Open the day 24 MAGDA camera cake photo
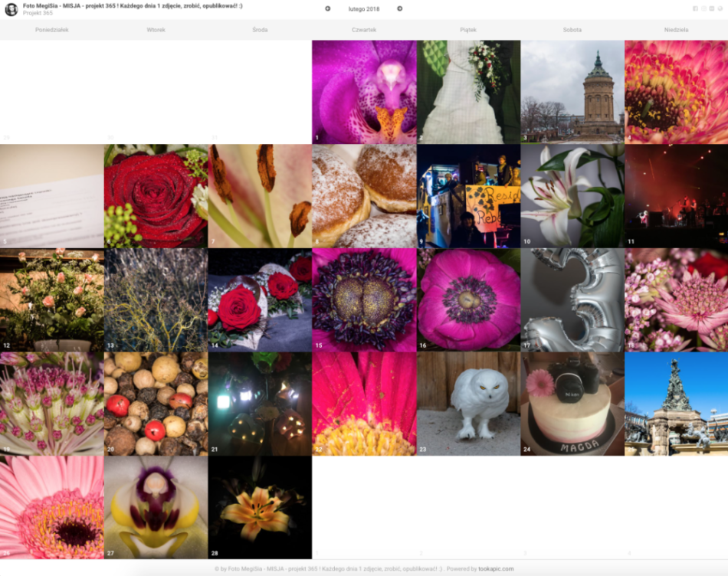This screenshot has height=576, width=728. (572, 404)
